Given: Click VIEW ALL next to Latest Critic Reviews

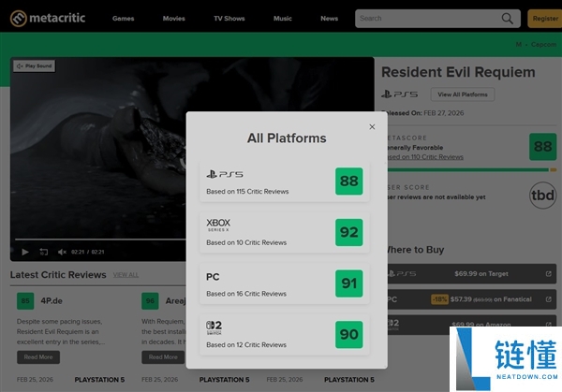Looking at the screenshot, I should [x=126, y=275].
